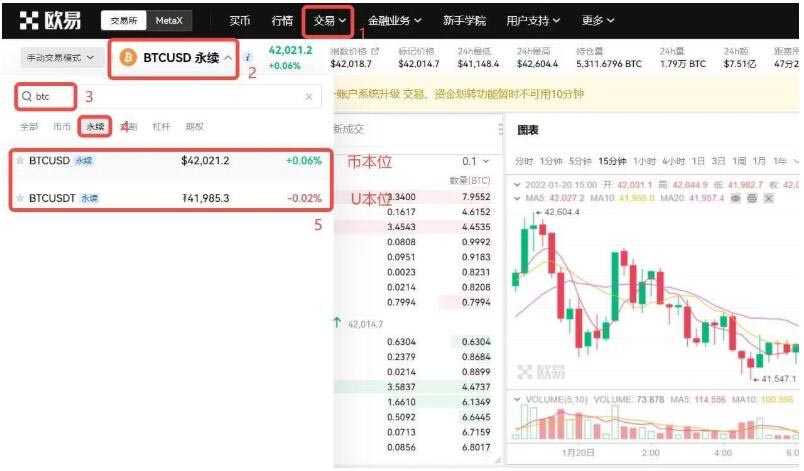Set chart interval to 1日
The image size is (804, 471).
click(698, 161)
